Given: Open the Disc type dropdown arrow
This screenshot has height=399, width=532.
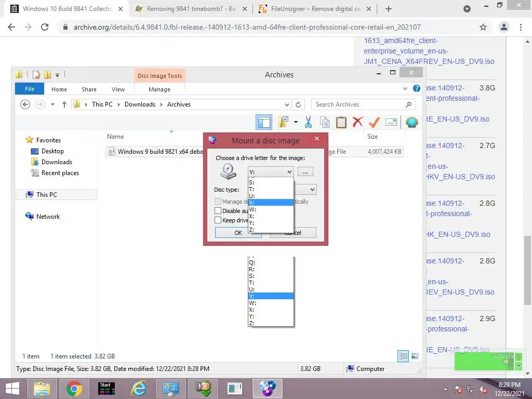Looking at the screenshot, I should tap(312, 189).
